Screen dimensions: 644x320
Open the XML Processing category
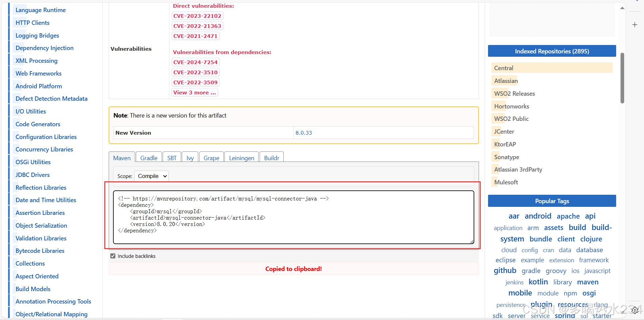37,61
